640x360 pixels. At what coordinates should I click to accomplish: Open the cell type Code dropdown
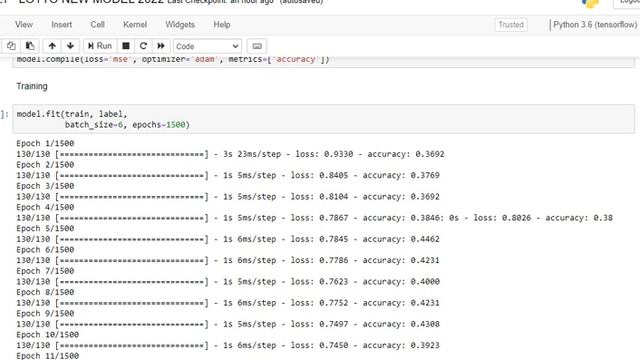207,46
